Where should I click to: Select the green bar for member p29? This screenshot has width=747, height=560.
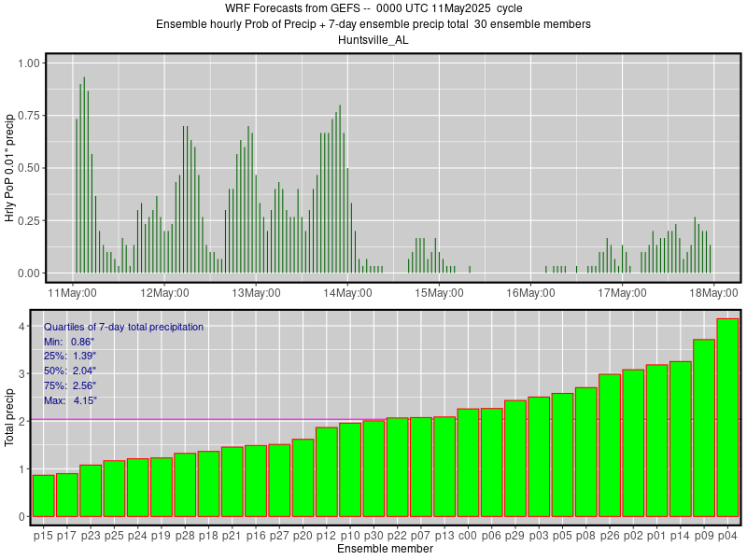pyautogui.click(x=515, y=458)
